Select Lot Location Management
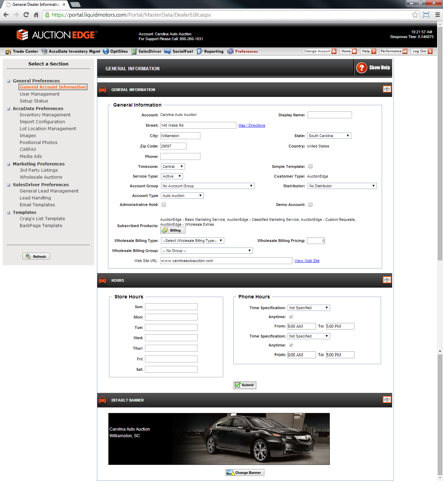 pyautogui.click(x=48, y=129)
